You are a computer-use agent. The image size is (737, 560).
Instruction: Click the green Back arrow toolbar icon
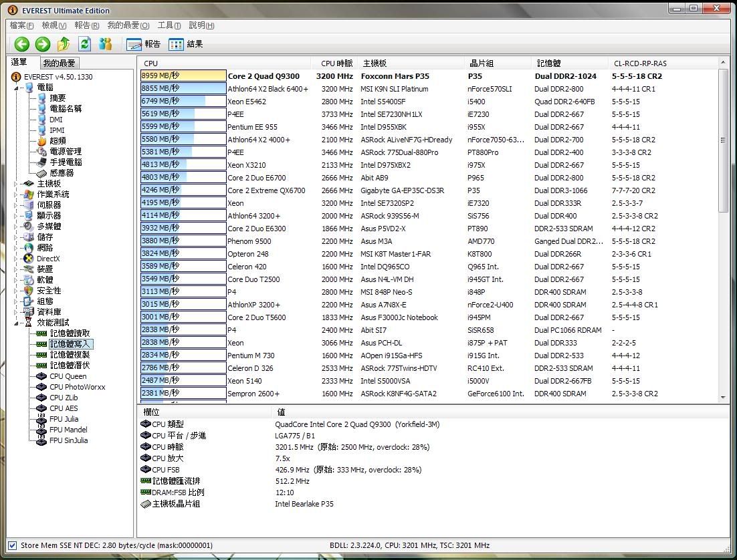[x=21, y=44]
